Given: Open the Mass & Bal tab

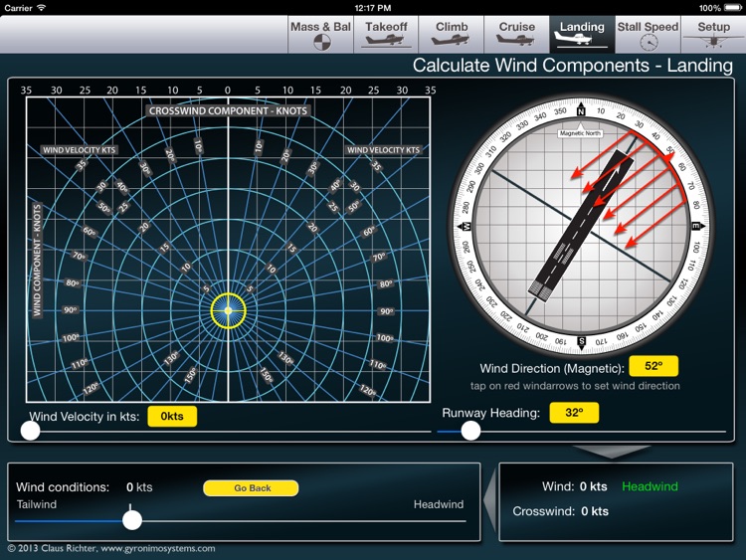Looking at the screenshot, I should tap(320, 35).
